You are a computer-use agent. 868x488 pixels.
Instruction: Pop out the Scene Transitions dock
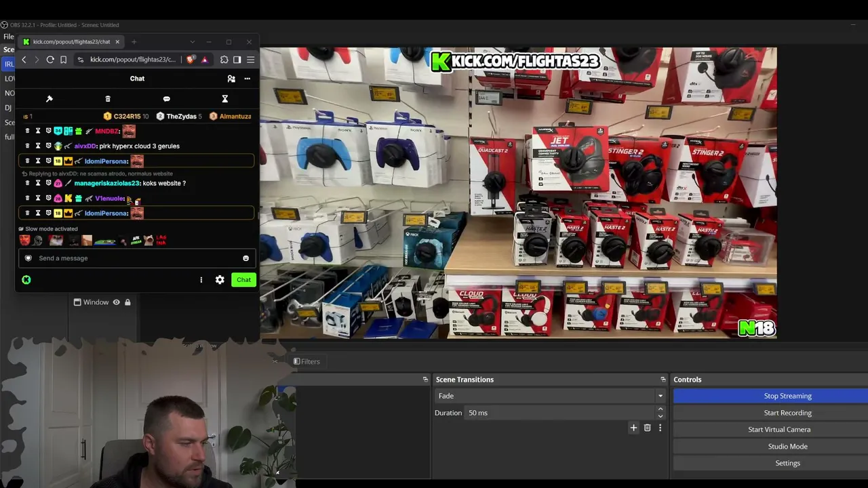[663, 380]
